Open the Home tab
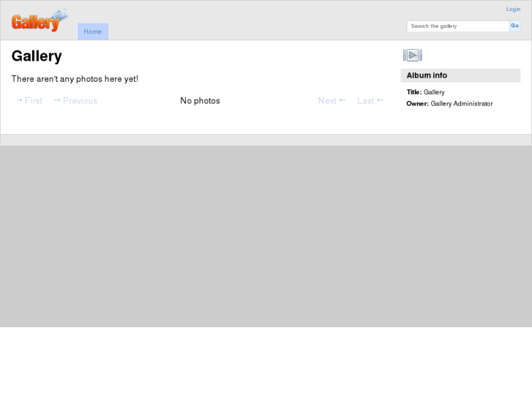This screenshot has height=399, width=532. (93, 31)
